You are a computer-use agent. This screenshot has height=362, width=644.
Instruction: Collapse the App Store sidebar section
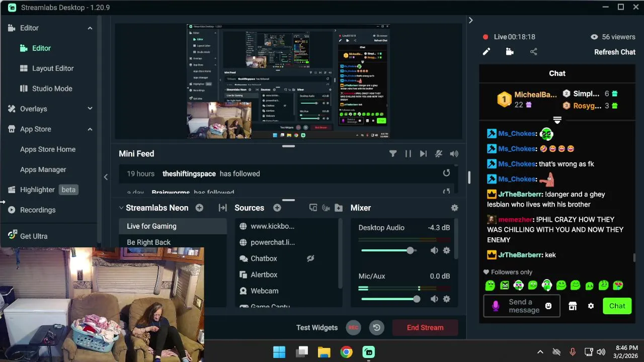coord(90,129)
